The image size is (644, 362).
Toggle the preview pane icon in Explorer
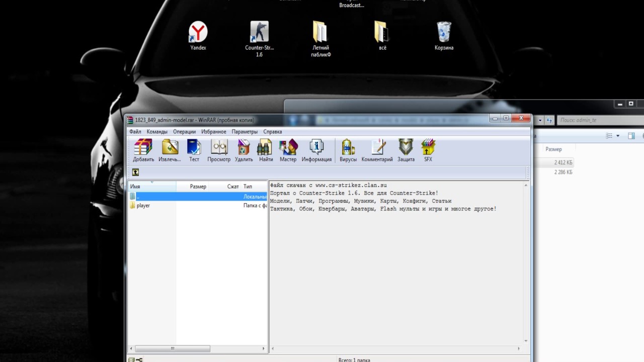pos(631,136)
